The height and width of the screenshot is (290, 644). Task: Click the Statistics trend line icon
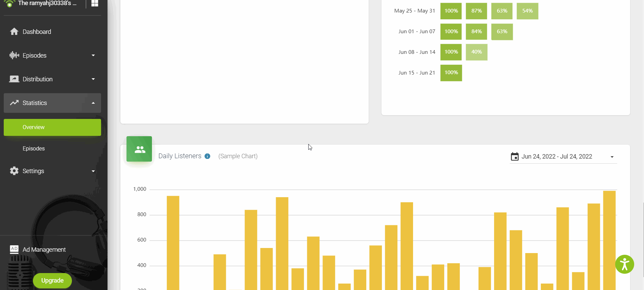tap(14, 103)
